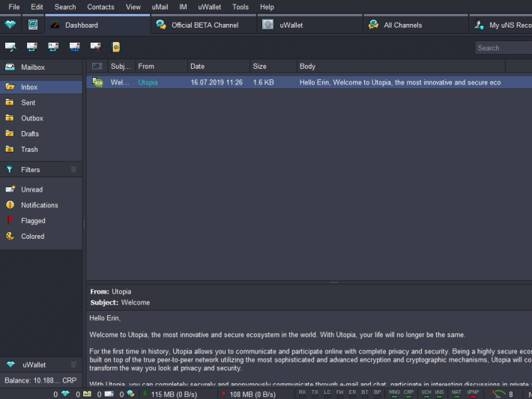Open the File menu
The image size is (532, 399).
(x=14, y=7)
